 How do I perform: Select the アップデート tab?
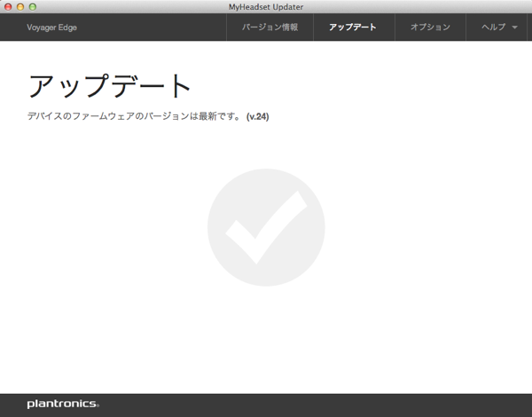click(x=354, y=28)
